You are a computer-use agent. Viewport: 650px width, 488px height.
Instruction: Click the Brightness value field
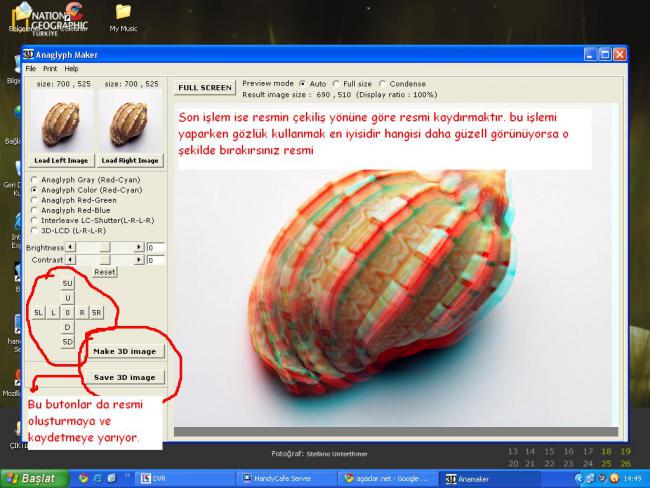click(x=155, y=248)
